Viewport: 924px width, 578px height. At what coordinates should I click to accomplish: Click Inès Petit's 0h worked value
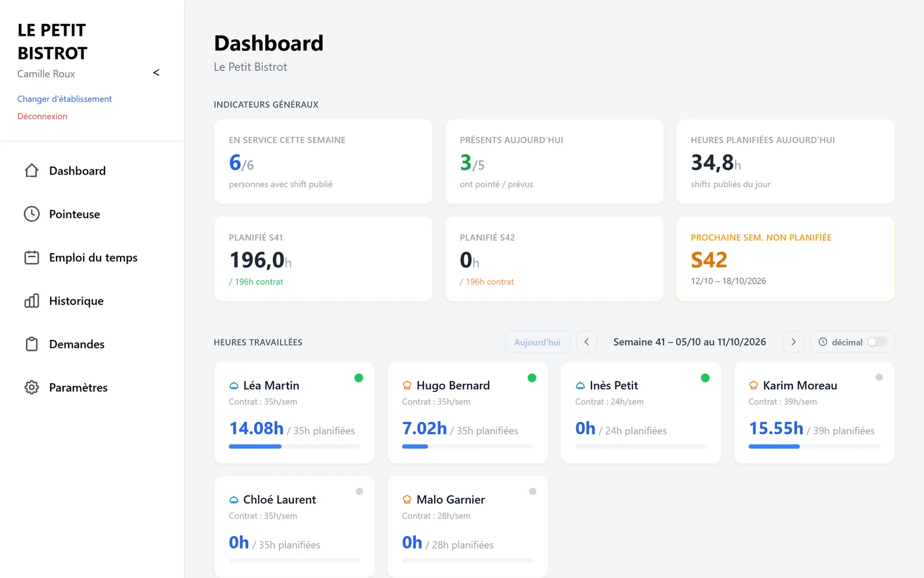pyautogui.click(x=585, y=428)
